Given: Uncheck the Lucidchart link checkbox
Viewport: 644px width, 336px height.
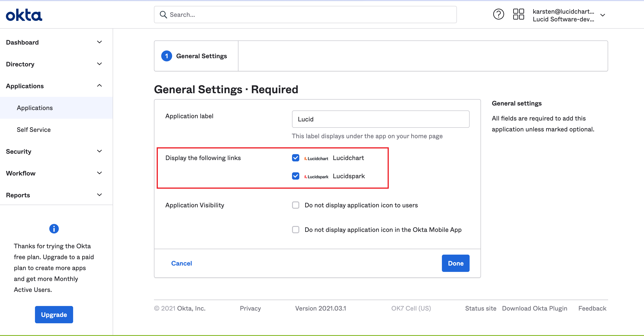Looking at the screenshot, I should pos(295,158).
